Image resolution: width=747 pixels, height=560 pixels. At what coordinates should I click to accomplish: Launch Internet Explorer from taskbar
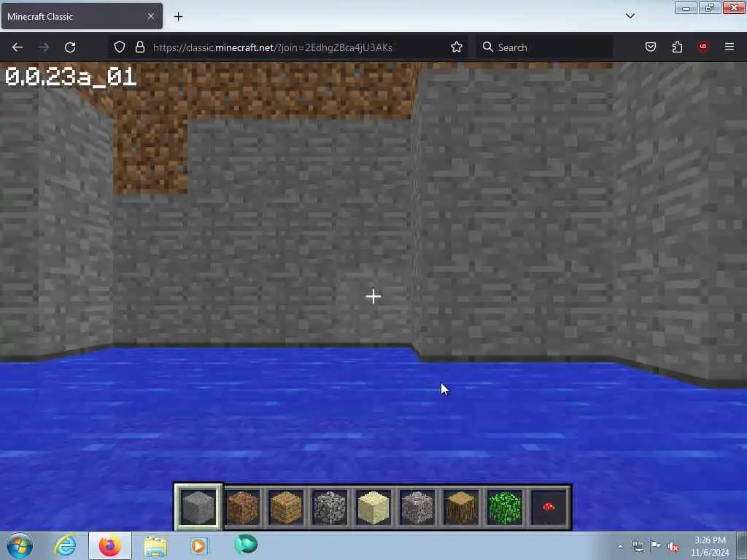pyautogui.click(x=65, y=545)
